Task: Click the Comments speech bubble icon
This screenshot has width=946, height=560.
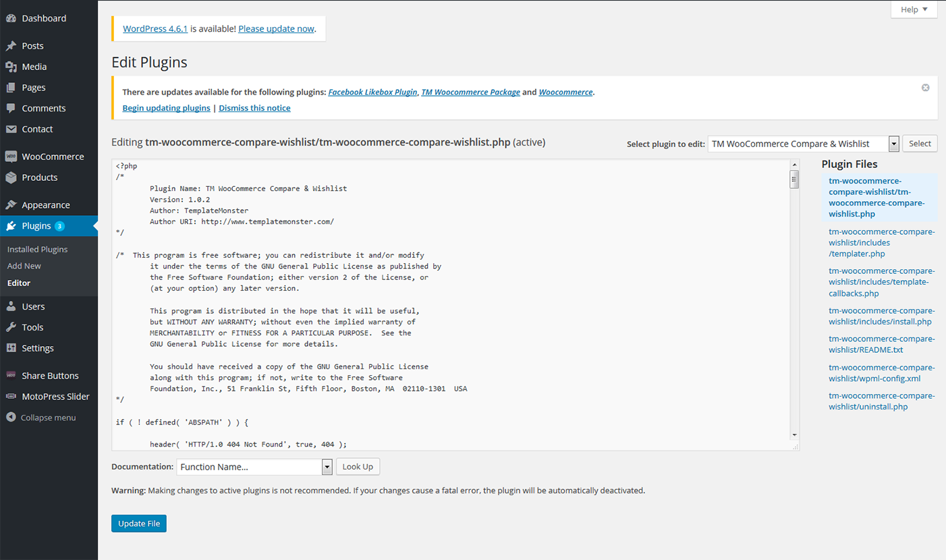Action: coord(11,108)
